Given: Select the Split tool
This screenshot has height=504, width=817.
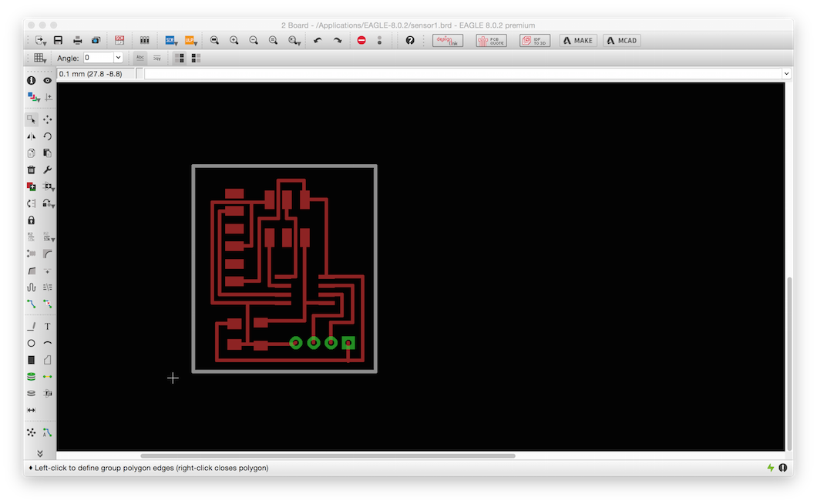Looking at the screenshot, I should [x=32, y=271].
